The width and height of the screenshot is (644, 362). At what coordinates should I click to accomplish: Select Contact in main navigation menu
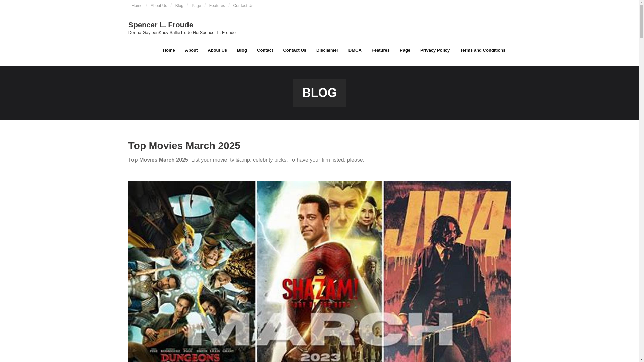point(265,50)
